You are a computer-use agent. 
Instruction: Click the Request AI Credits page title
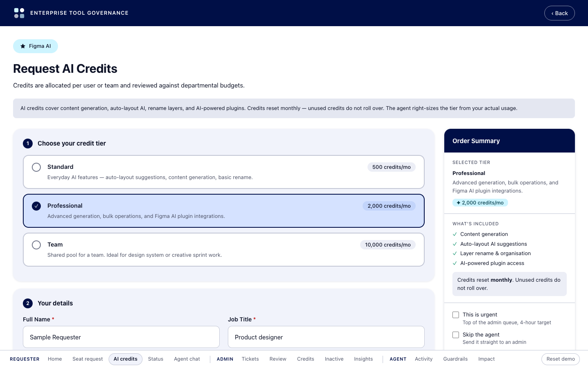[65, 69]
